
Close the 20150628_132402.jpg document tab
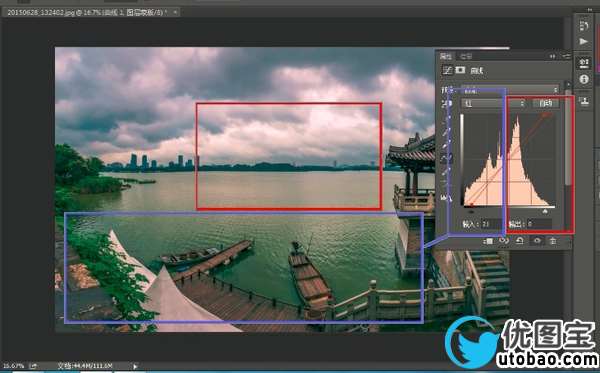point(175,12)
